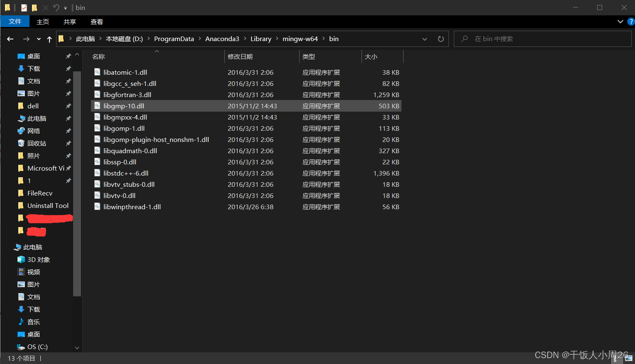Screen dimensions: 635x364
Task: Open the recent locations dropdown arrow
Action: pyautogui.click(x=39, y=39)
